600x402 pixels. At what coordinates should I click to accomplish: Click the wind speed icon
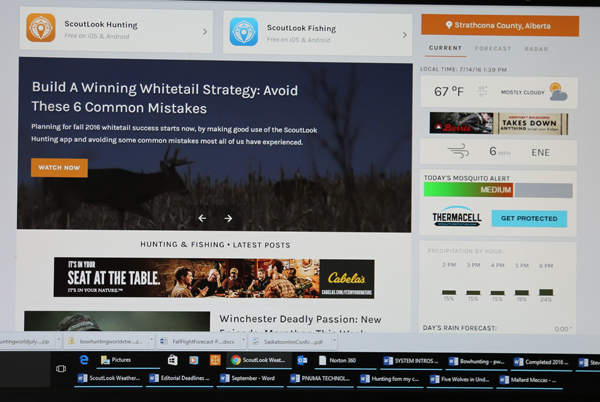459,151
